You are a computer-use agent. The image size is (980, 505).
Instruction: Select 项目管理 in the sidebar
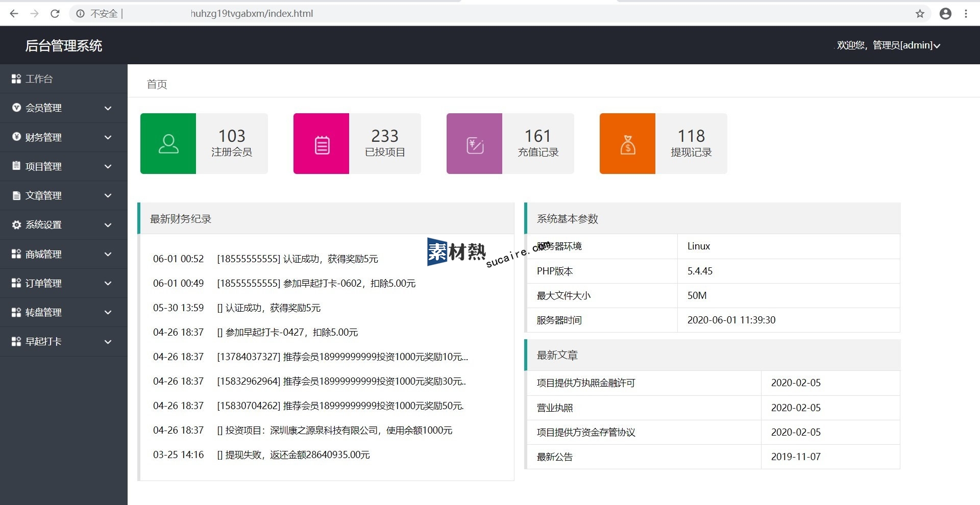(43, 167)
